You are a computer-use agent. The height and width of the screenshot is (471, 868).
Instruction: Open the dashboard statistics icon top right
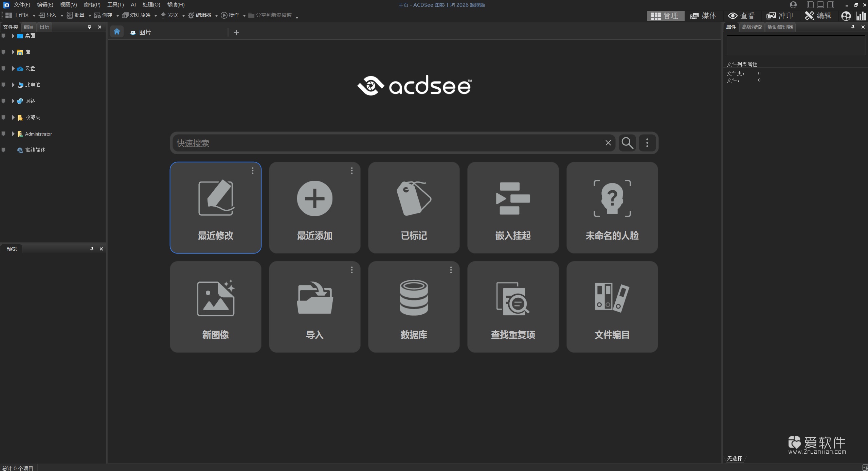coord(862,16)
